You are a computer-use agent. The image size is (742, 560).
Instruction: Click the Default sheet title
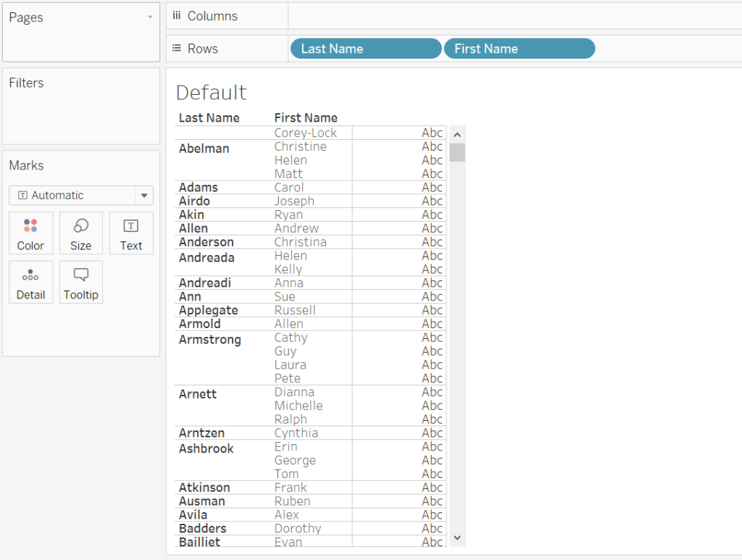click(211, 92)
